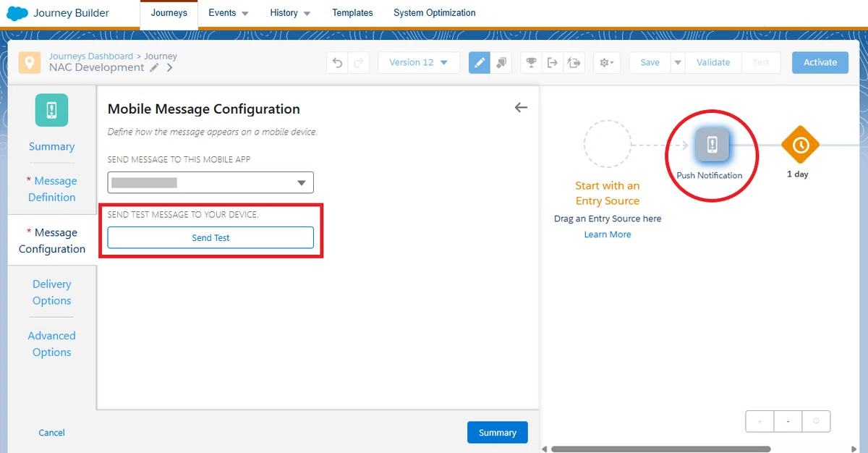Viewport: 868px width, 453px height.
Task: Click the chevron after NAC Development
Action: point(170,67)
